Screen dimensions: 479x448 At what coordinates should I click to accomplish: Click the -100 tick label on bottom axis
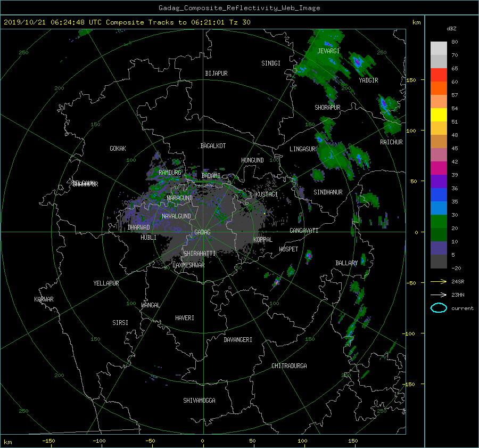99,441
